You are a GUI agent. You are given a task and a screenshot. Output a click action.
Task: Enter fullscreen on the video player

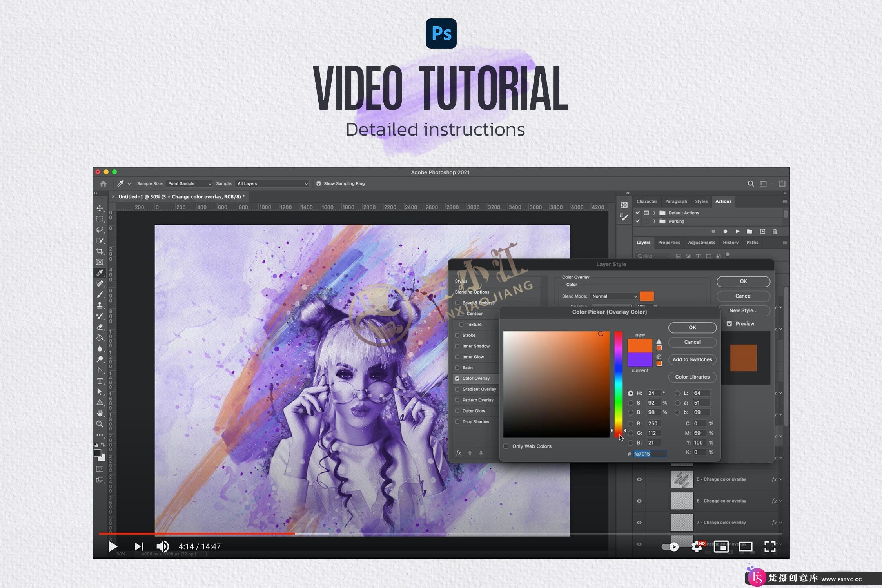click(770, 546)
